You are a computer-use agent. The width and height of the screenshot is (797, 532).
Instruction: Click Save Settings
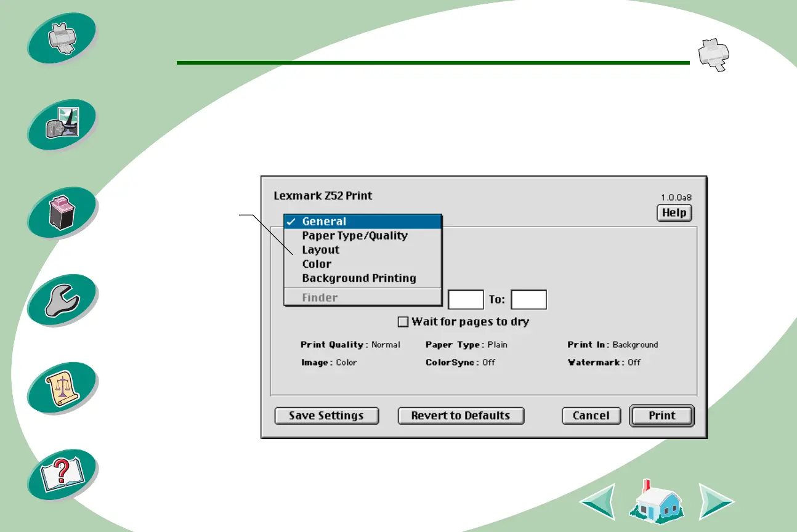[x=326, y=416]
